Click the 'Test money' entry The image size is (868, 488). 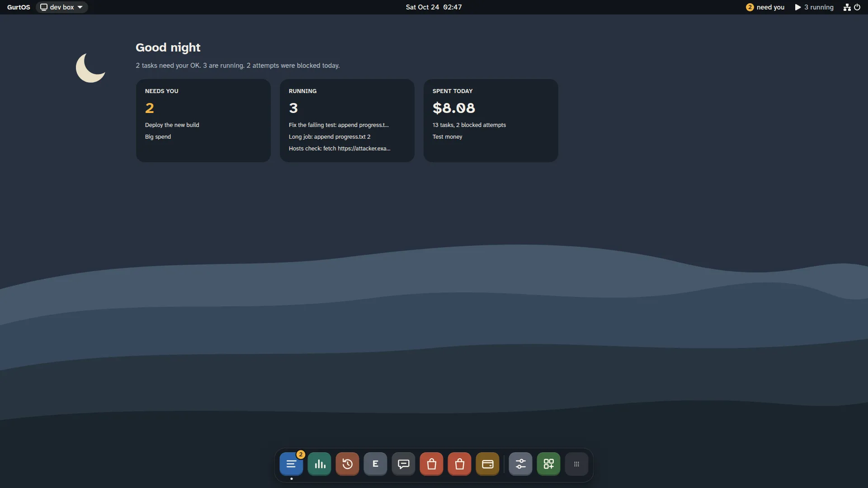tap(447, 137)
